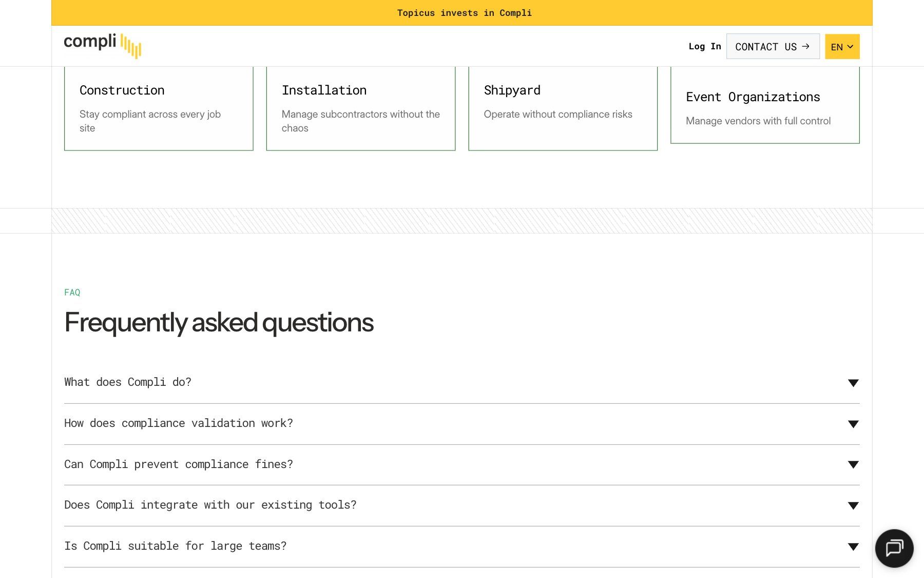Click the Compli logo

pos(103,46)
